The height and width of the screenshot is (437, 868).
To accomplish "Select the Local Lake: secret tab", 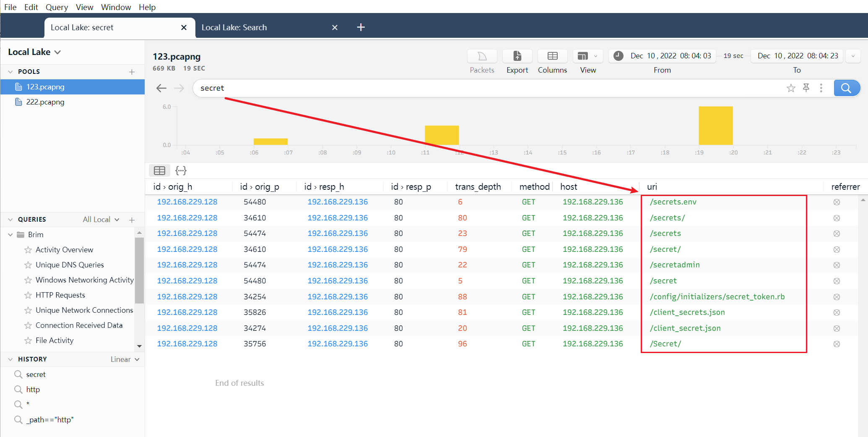I will click(82, 27).
